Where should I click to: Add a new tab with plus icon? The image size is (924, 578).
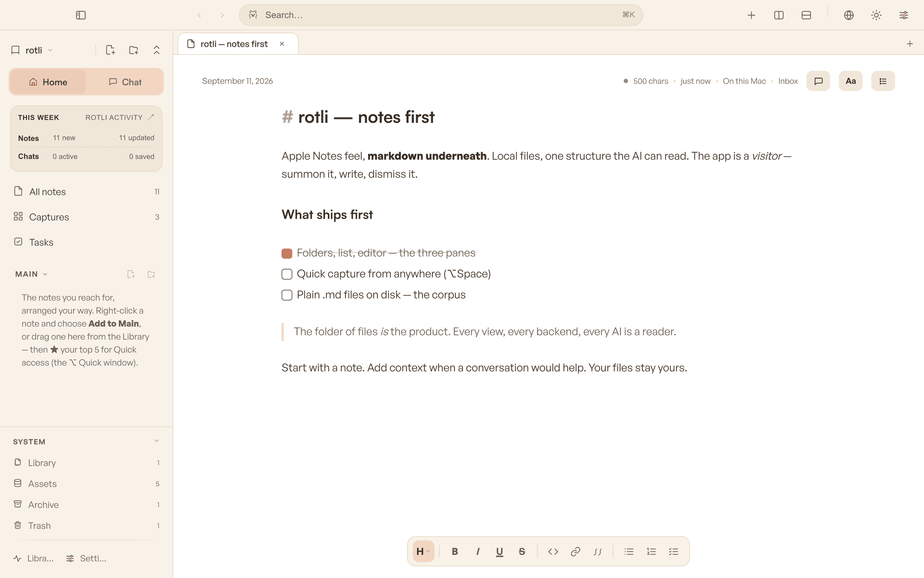pyautogui.click(x=910, y=44)
